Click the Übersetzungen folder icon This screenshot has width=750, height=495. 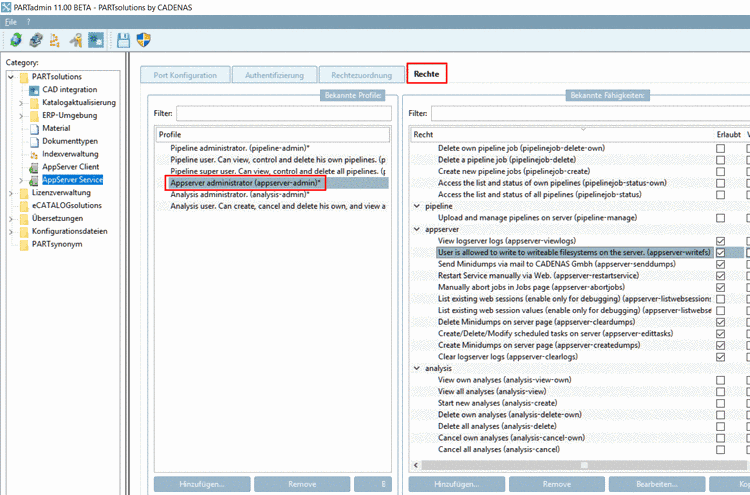24,219
